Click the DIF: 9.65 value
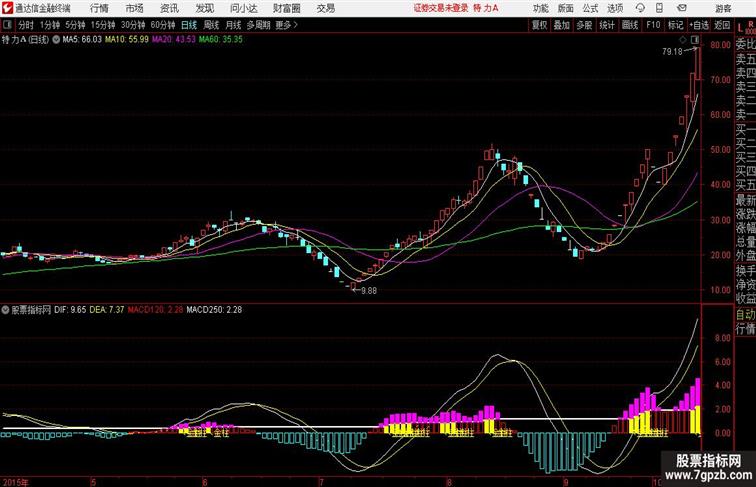Viewport: 756px width, 487px height. (x=70, y=310)
